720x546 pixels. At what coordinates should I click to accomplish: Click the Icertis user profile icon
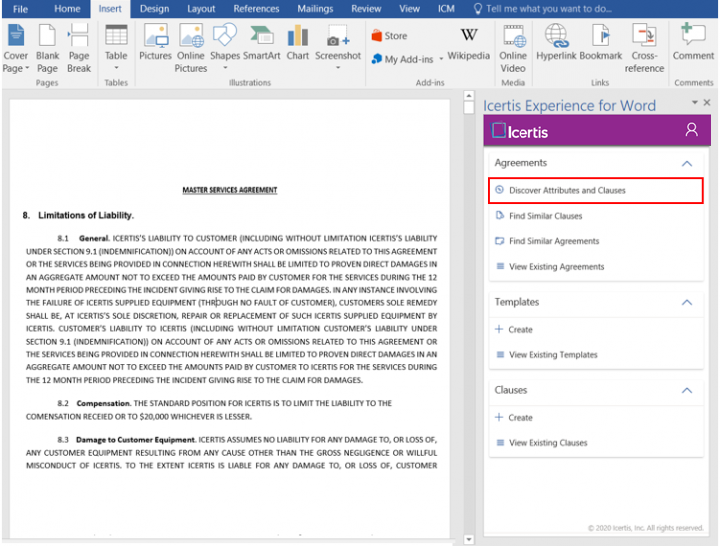pyautogui.click(x=691, y=131)
